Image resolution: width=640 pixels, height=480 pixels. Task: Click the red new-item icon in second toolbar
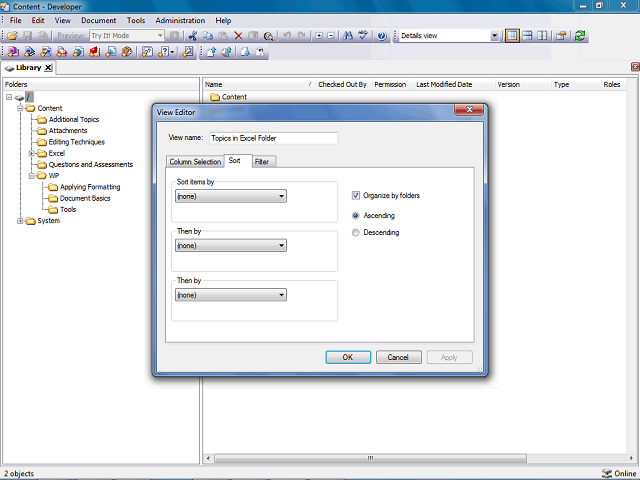pyautogui.click(x=94, y=52)
